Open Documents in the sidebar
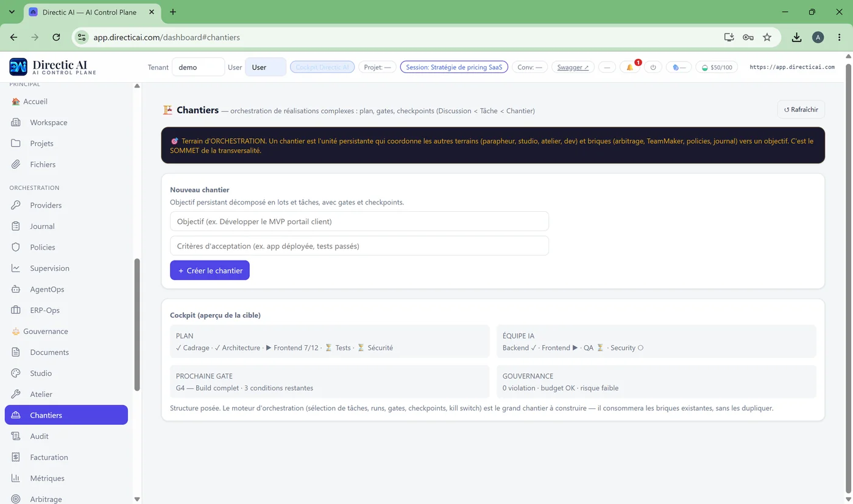Viewport: 853px width, 504px height. tap(66, 352)
